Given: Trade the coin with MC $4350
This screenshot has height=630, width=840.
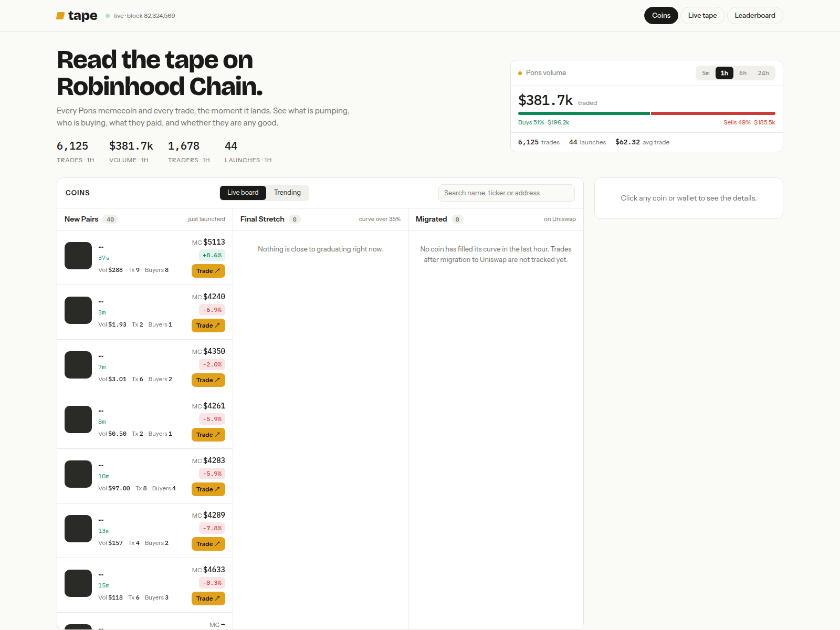Looking at the screenshot, I should (x=208, y=380).
